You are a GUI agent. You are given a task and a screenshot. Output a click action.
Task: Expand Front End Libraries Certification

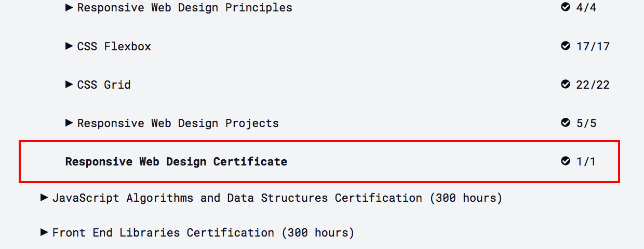point(44,232)
